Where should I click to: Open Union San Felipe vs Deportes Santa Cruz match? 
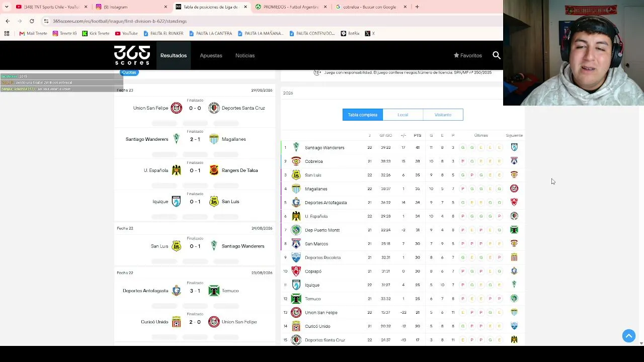(195, 108)
